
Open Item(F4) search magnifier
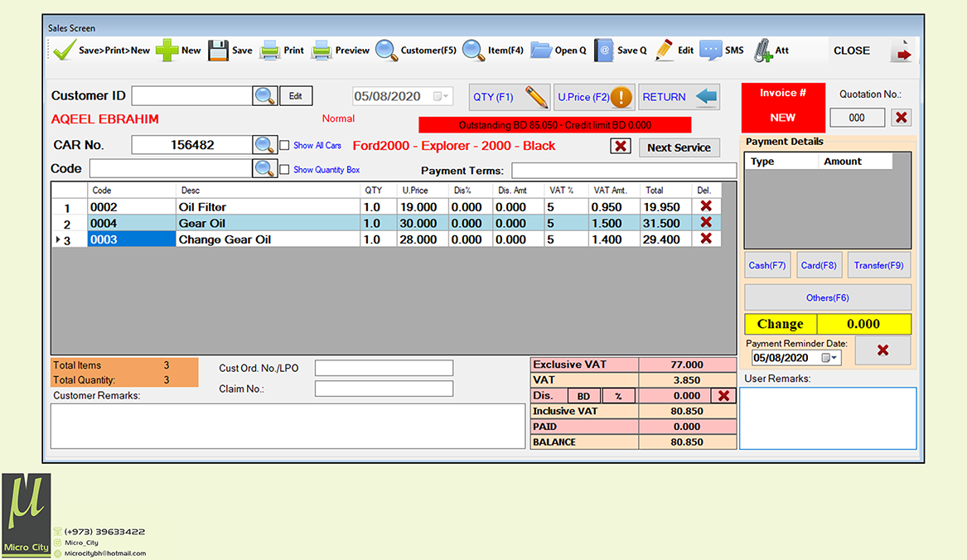point(474,50)
